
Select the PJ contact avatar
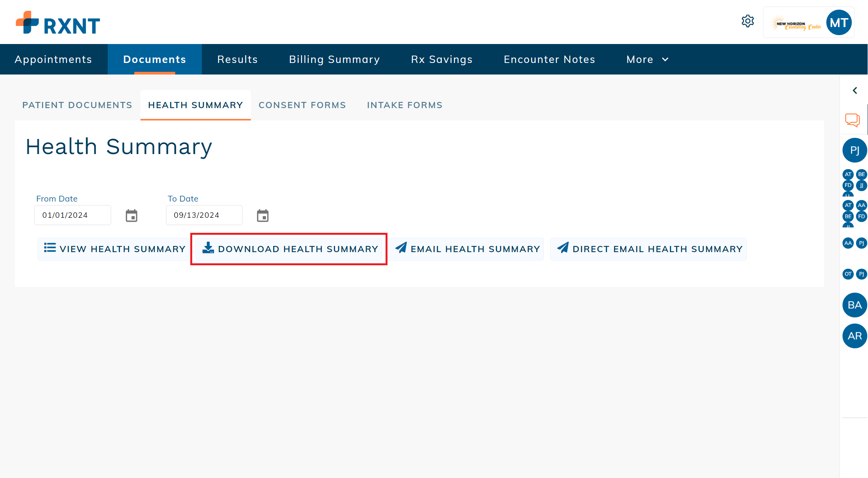tap(854, 150)
